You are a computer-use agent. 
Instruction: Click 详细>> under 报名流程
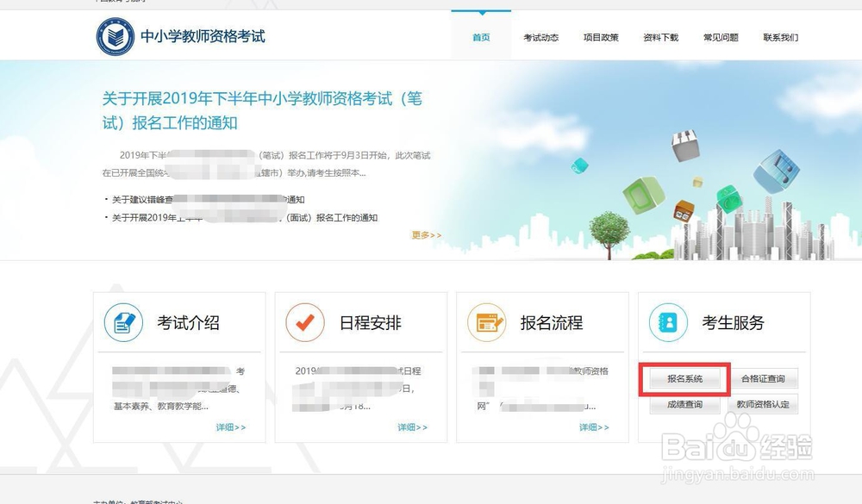(595, 426)
